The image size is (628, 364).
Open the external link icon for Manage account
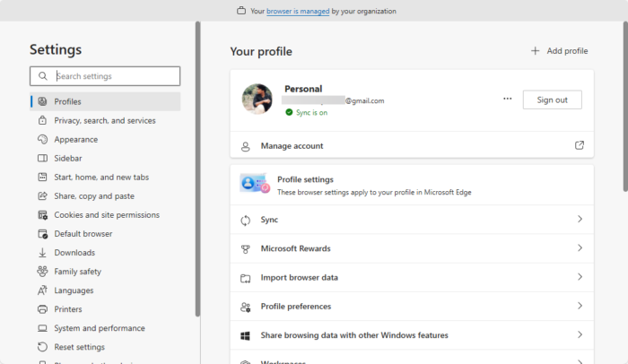(580, 145)
